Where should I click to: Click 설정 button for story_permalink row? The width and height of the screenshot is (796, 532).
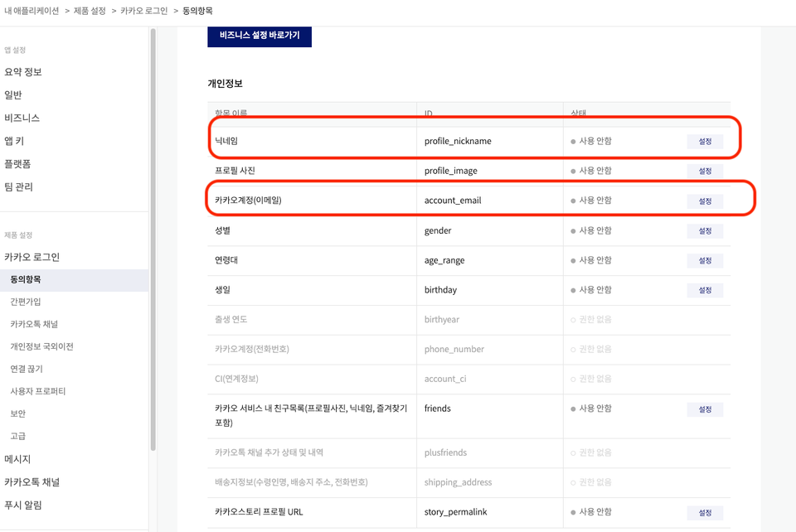pos(705,513)
